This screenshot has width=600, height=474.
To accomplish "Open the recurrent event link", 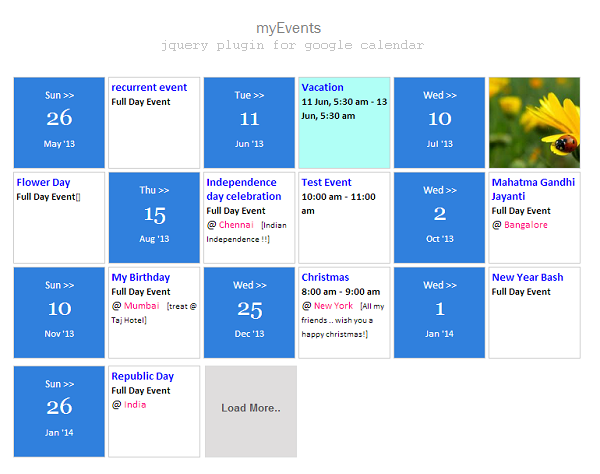I will click(149, 87).
